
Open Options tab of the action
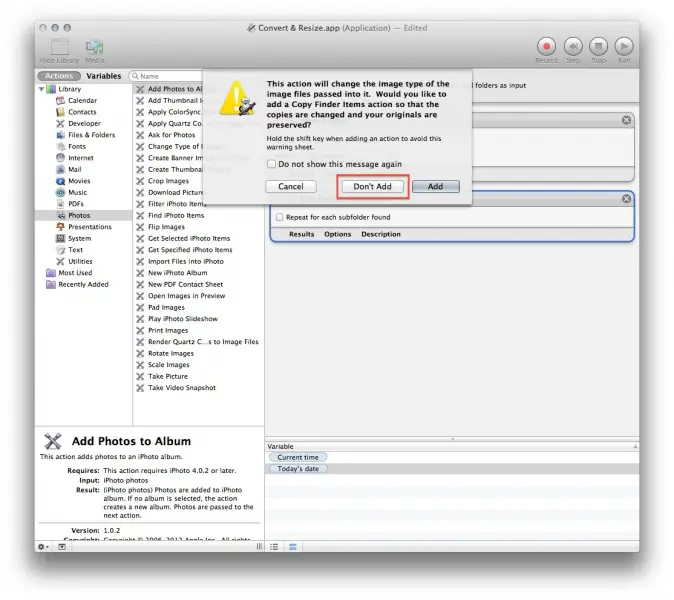point(337,234)
